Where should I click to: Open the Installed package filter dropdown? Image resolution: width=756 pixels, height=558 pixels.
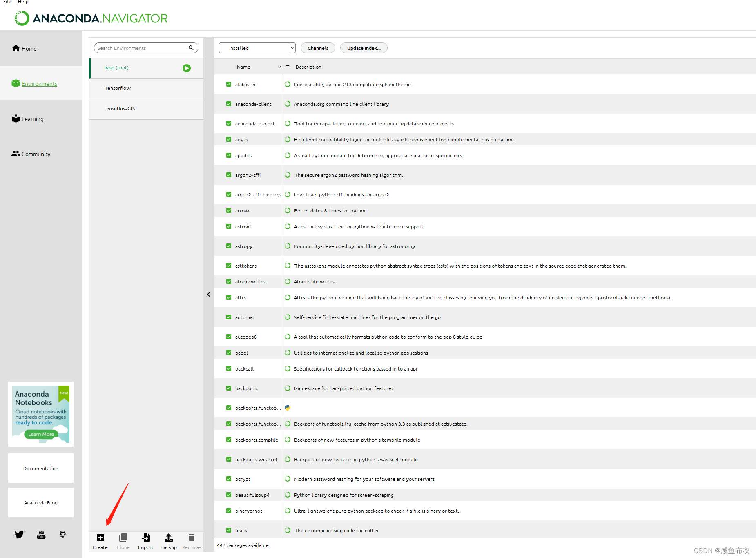[257, 48]
